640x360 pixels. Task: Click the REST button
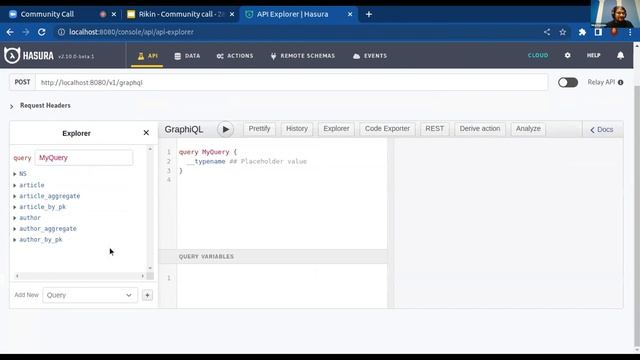435,129
